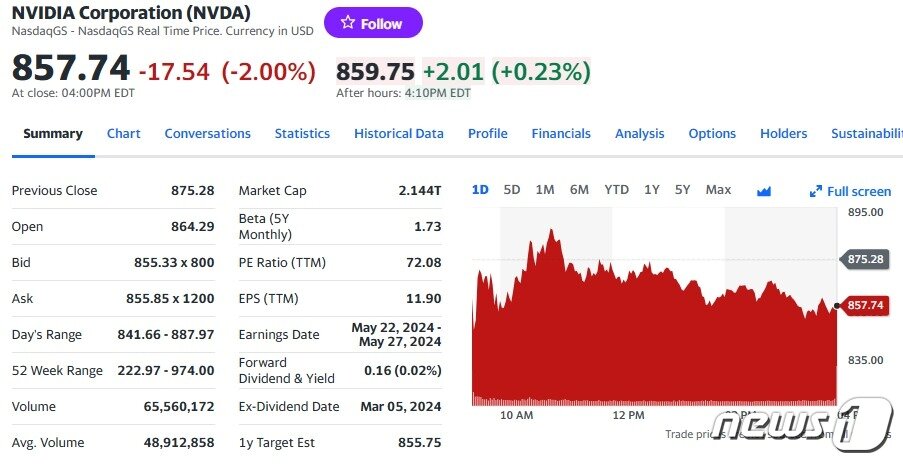Screen dimensions: 903x464
Task: Open the Conversations tab
Action: (207, 134)
